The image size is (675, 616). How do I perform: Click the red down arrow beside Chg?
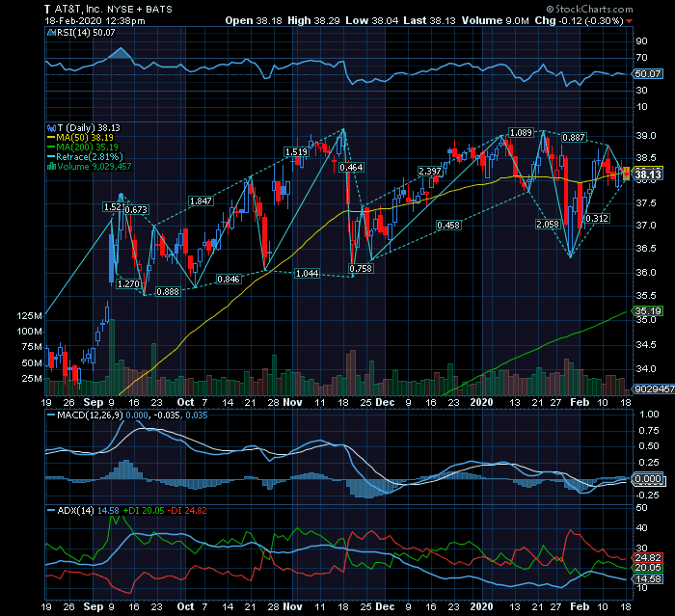pyautogui.click(x=630, y=21)
